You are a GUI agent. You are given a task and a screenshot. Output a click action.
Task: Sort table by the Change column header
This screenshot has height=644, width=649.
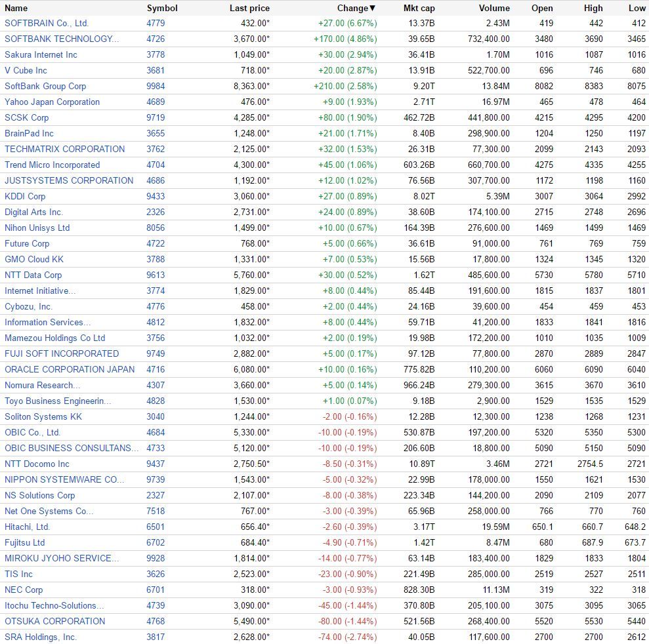click(x=356, y=8)
